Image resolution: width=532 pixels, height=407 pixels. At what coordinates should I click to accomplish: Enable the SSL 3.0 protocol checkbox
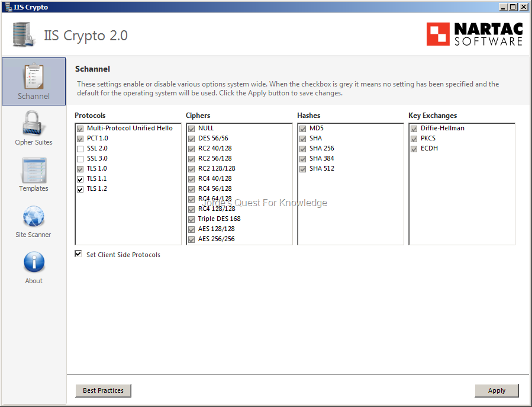coord(80,159)
